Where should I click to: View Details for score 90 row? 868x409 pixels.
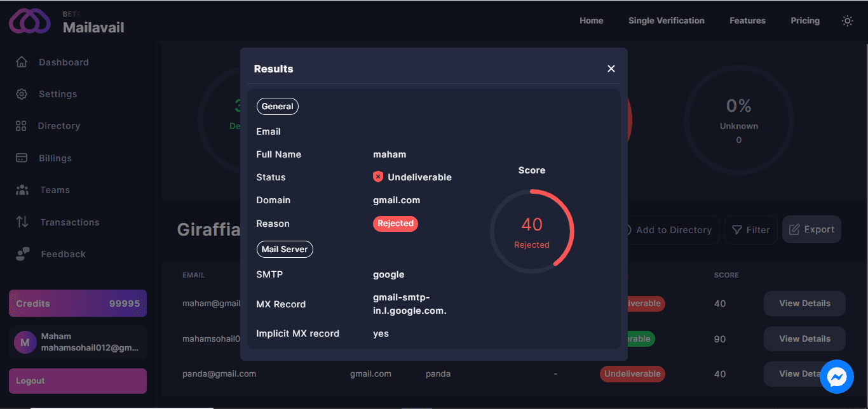804,339
